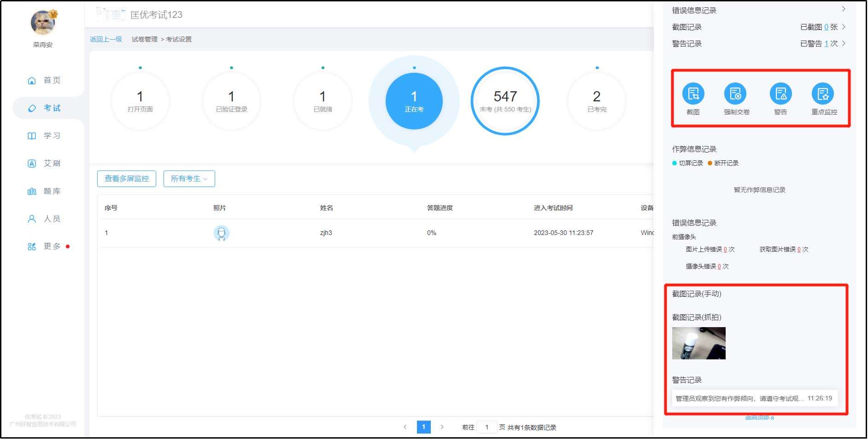
Task: Click 返回上一级 link
Action: click(x=106, y=40)
